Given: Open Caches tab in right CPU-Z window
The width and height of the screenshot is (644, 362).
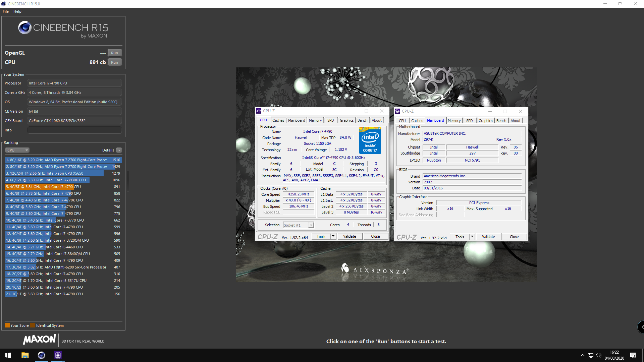Looking at the screenshot, I should click(417, 121).
